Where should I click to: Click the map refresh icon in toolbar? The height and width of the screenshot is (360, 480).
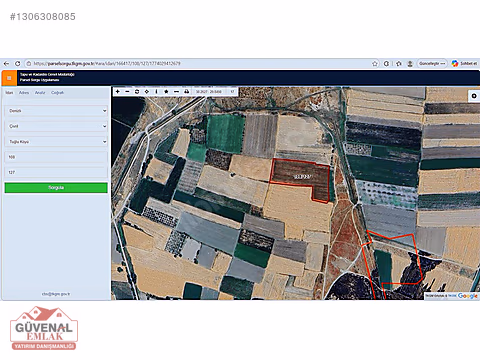(x=137, y=91)
